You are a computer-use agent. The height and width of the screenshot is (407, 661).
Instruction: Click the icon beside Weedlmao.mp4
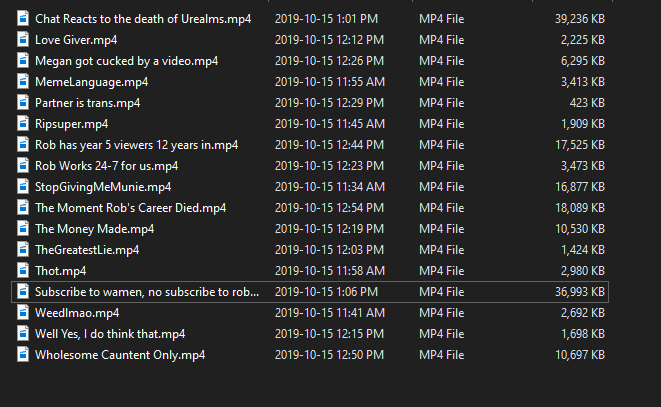tap(23, 313)
